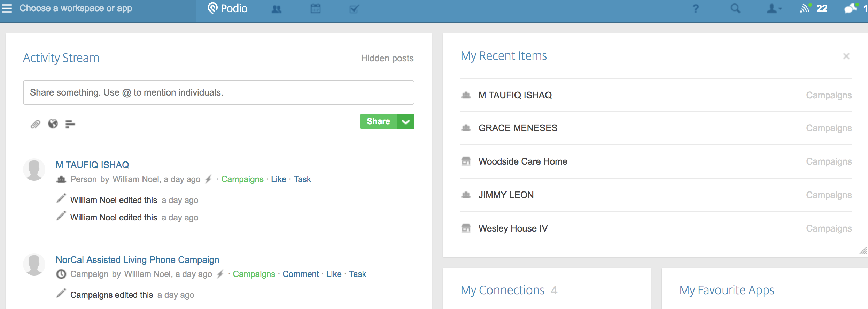Expand the Share button dropdown arrow
Screen dimensions: 868x309
[x=406, y=121]
